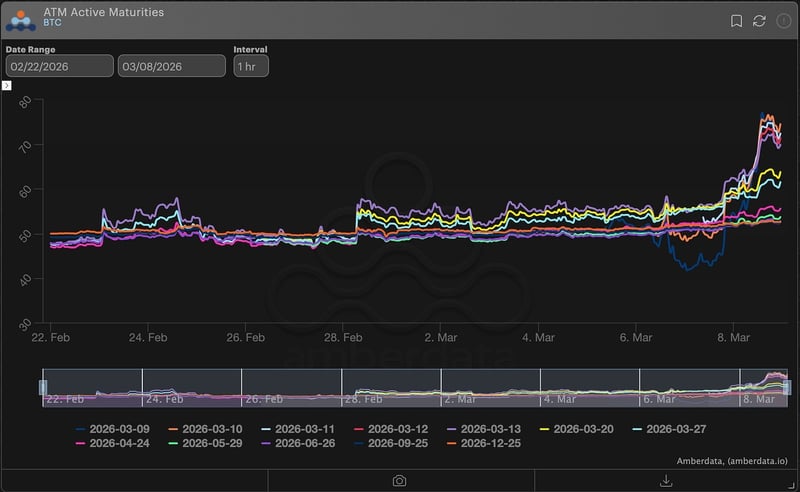Click the Date Range label
The width and height of the screenshot is (800, 492).
pyautogui.click(x=30, y=50)
